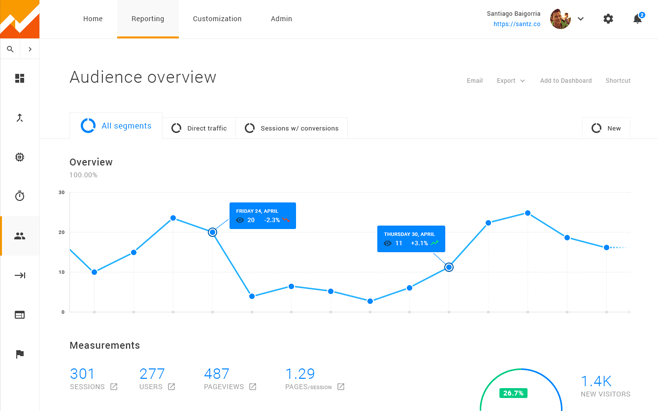
Task: Open the Behavior window sidebar icon
Action: [x=20, y=315]
